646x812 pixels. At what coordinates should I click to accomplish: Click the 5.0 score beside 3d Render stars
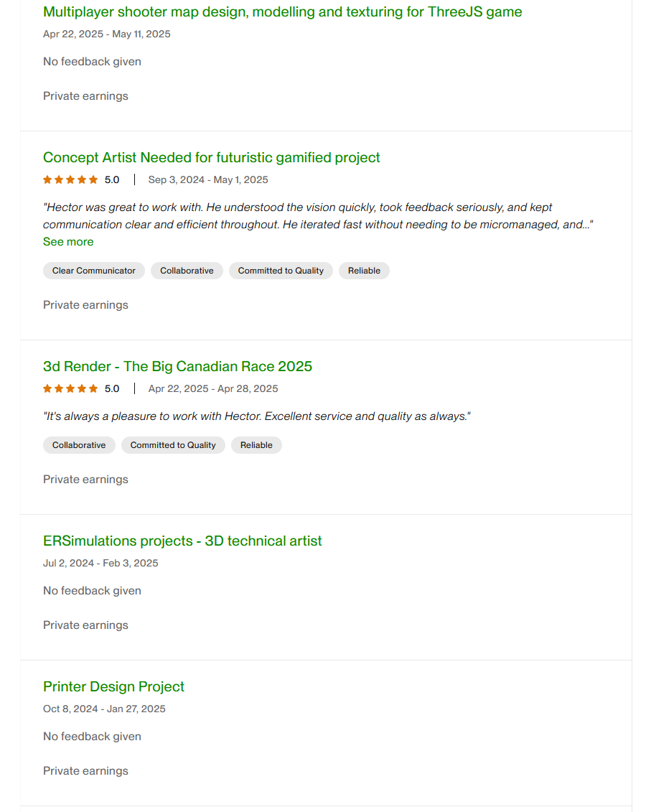[x=112, y=389]
